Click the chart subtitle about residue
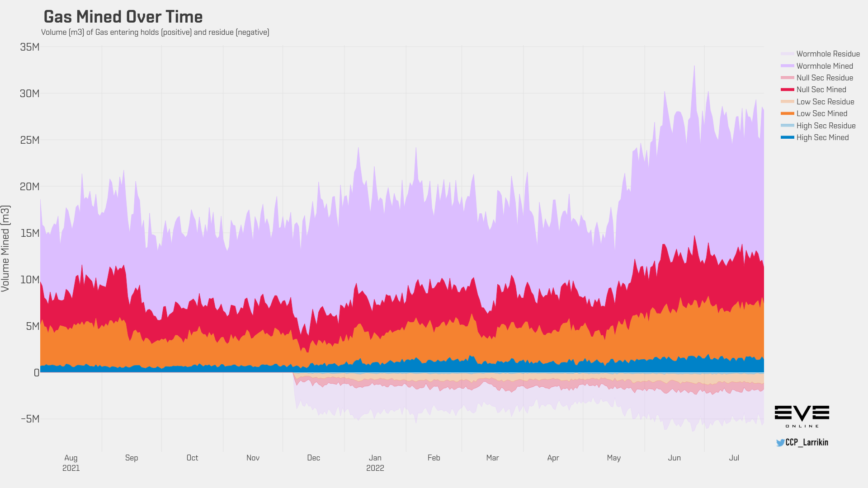This screenshot has height=488, width=868. click(x=155, y=32)
